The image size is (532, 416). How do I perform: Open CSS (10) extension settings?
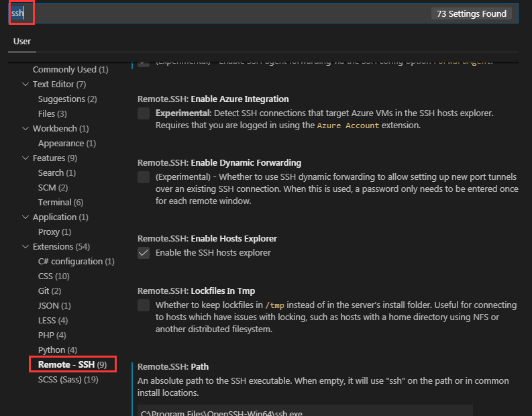pos(54,276)
